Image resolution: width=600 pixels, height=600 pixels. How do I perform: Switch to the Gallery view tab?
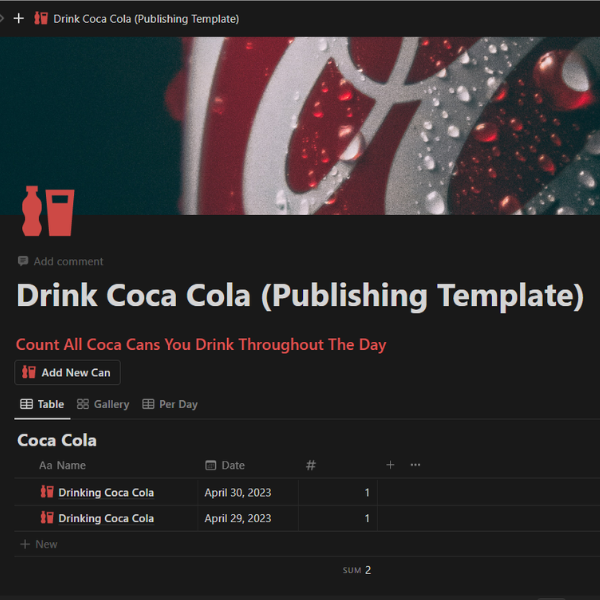[x=103, y=404]
